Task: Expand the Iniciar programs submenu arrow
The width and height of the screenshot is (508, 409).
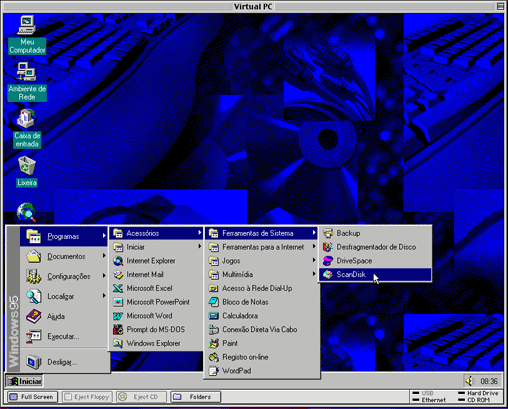Action: point(199,247)
